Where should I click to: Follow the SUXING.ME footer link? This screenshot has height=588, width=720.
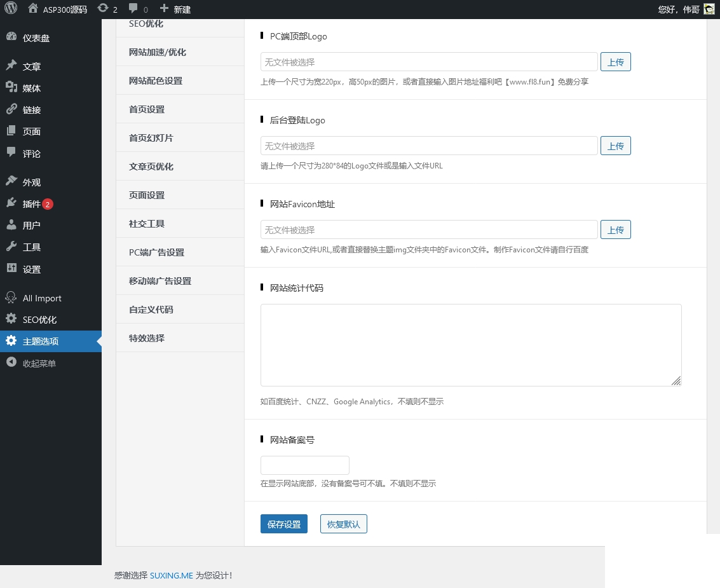[171, 575]
